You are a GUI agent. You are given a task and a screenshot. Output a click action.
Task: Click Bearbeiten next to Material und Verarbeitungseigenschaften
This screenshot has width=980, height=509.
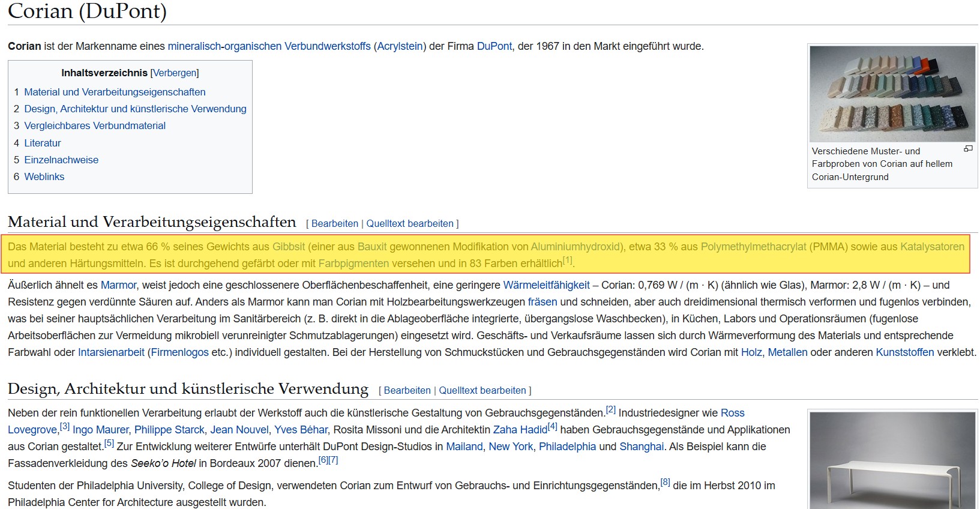(x=335, y=223)
